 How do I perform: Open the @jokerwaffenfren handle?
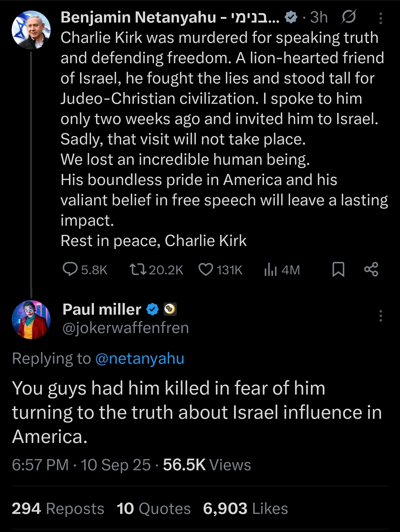[x=126, y=328]
